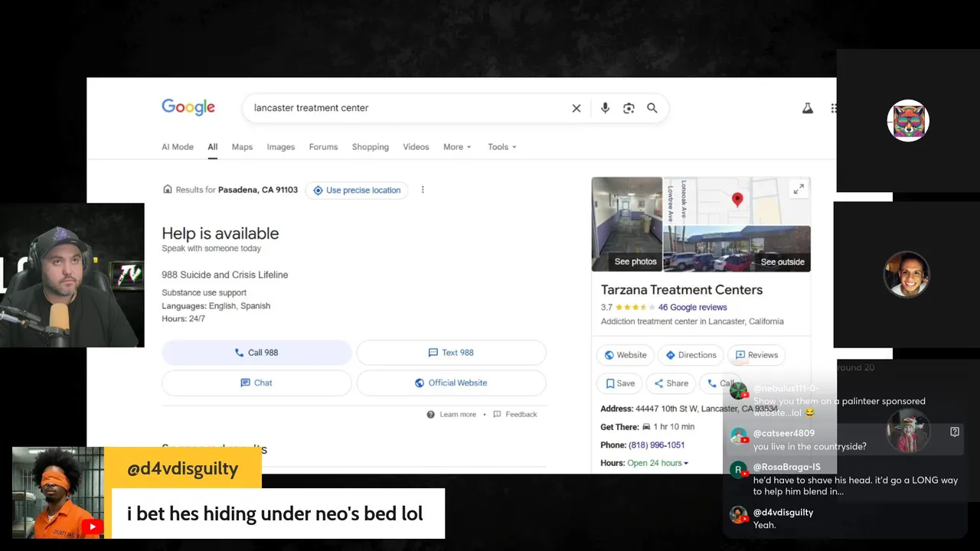Switch to AI Mode tab
The image size is (980, 551).
coord(178,147)
